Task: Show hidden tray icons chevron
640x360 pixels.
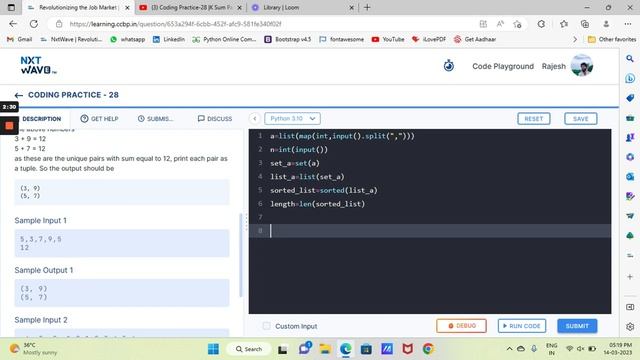Action: [x=509, y=349]
